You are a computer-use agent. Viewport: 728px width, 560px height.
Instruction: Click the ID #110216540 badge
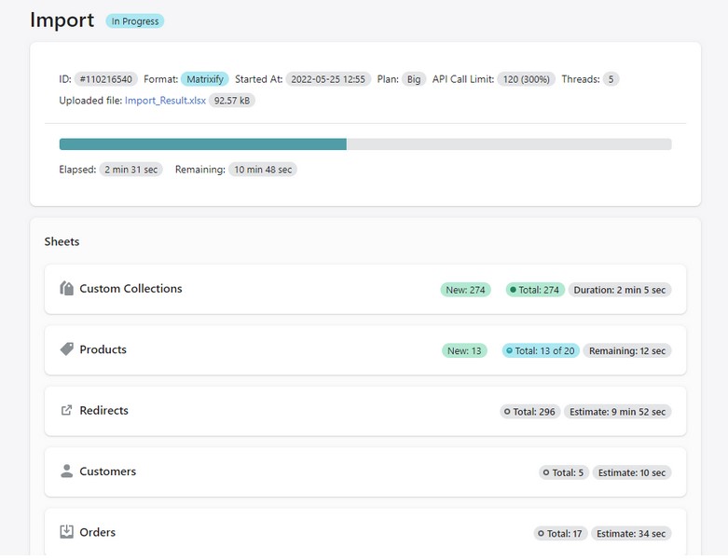pyautogui.click(x=106, y=79)
